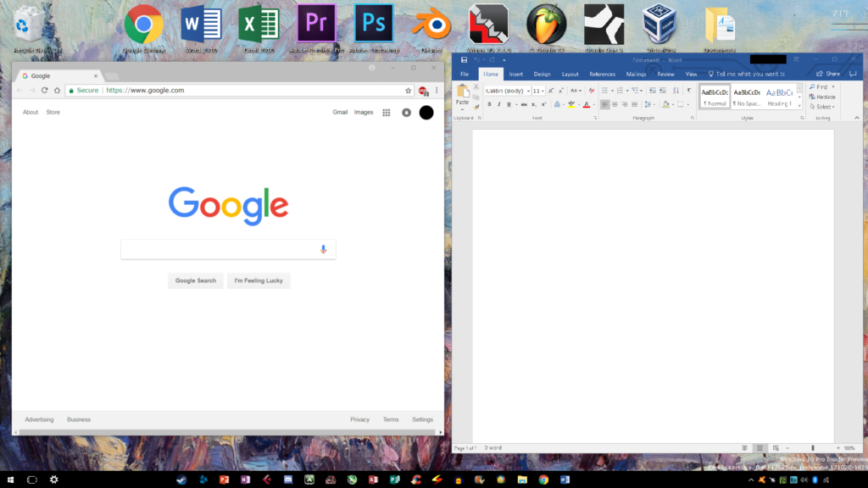Viewport: 868px width, 488px height.
Task: Apply numbered list in Word
Action: click(620, 91)
